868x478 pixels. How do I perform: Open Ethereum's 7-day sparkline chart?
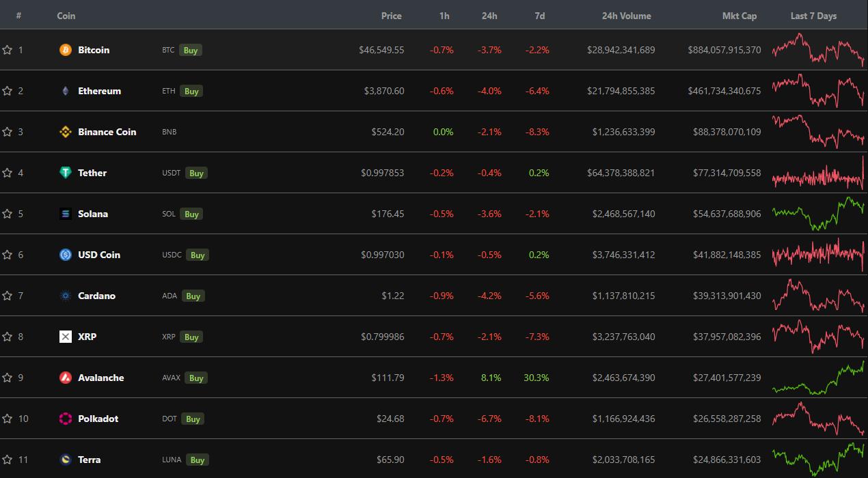click(x=818, y=91)
